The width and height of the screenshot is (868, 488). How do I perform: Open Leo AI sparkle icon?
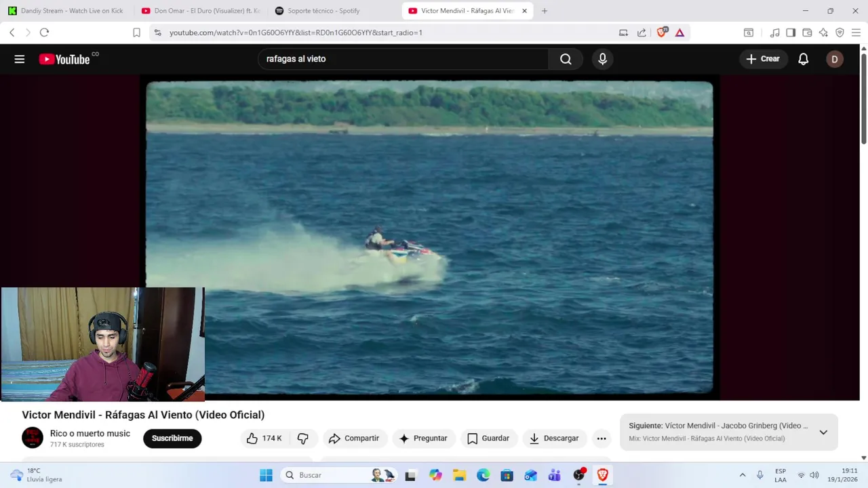coord(823,33)
